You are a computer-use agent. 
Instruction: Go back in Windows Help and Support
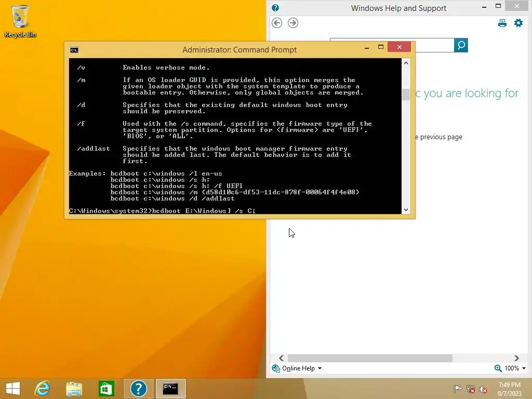[277, 23]
